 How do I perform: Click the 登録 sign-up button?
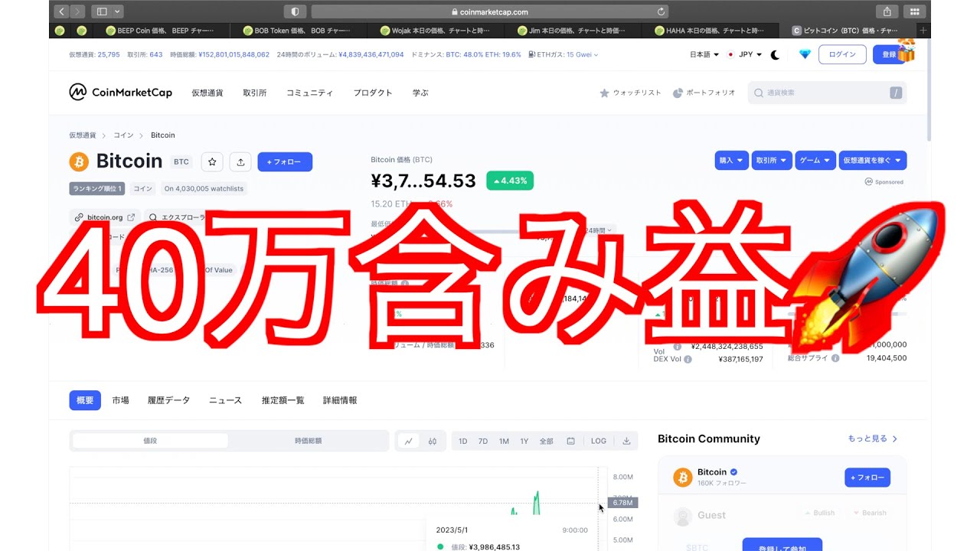click(x=889, y=54)
